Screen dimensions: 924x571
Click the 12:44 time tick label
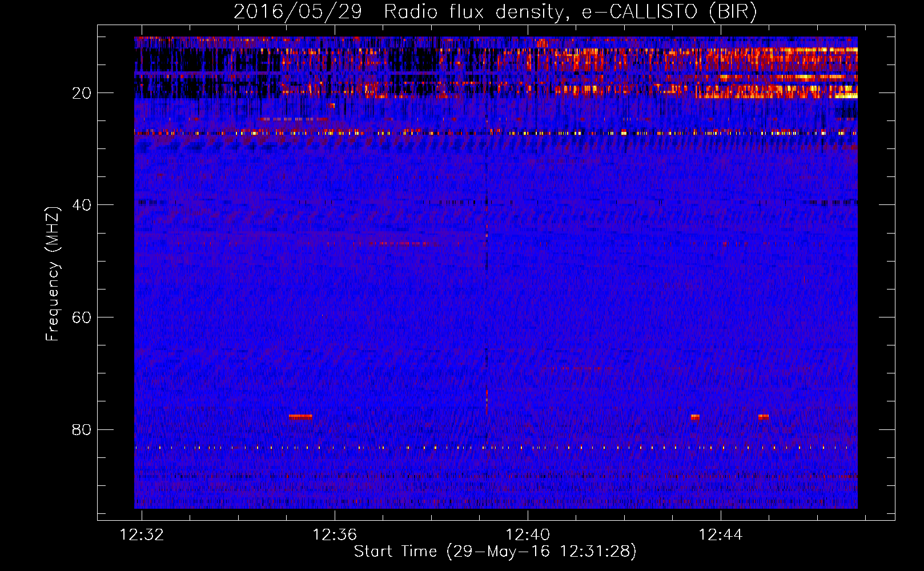[x=721, y=534]
